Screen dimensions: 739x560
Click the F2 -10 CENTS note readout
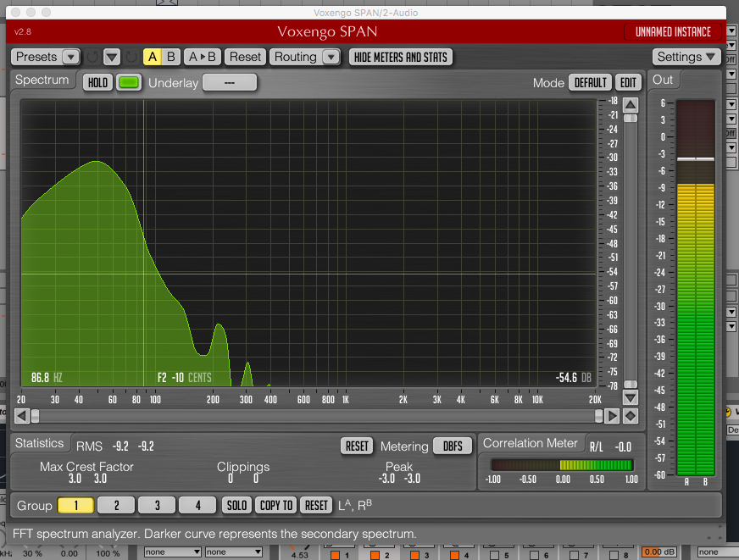click(x=184, y=378)
